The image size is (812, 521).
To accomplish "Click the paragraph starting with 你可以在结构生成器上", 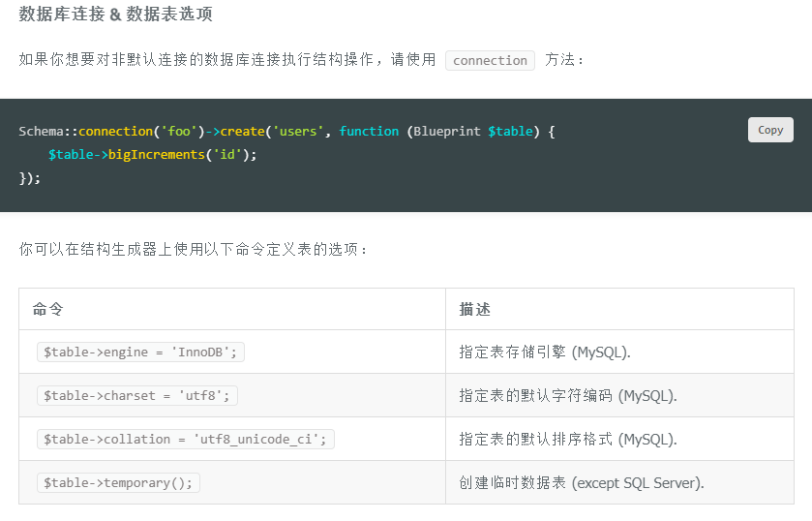I will [x=194, y=249].
